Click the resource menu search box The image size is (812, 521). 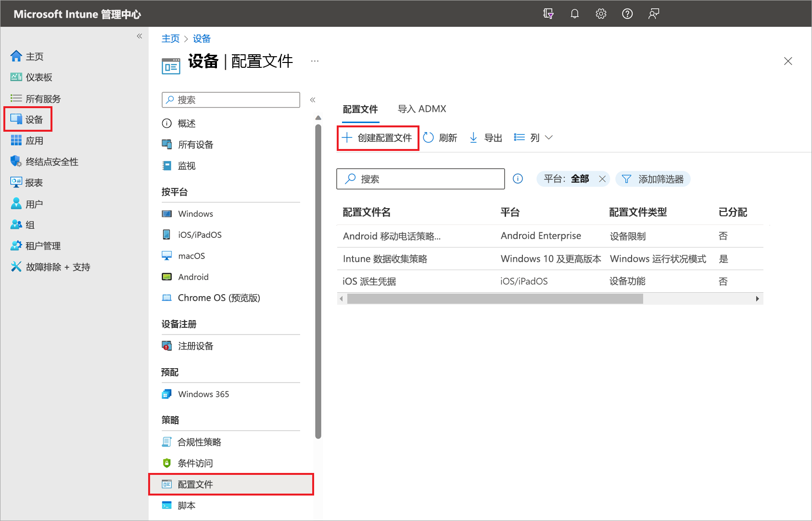tap(231, 100)
